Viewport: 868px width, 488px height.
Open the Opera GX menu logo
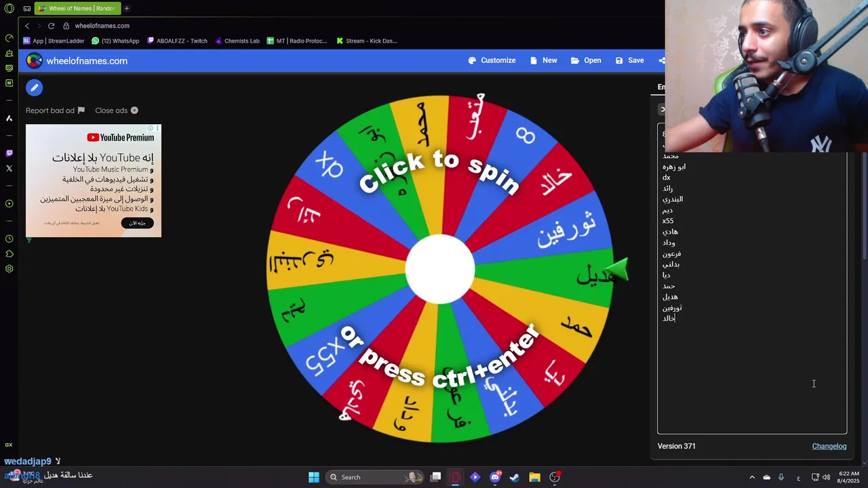tap(9, 8)
